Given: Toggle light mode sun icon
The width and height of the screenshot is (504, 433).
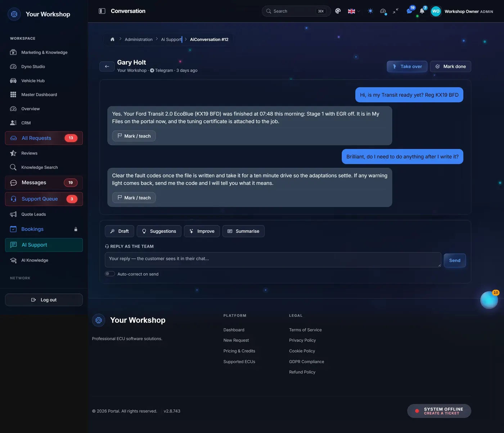Looking at the screenshot, I should click(370, 11).
